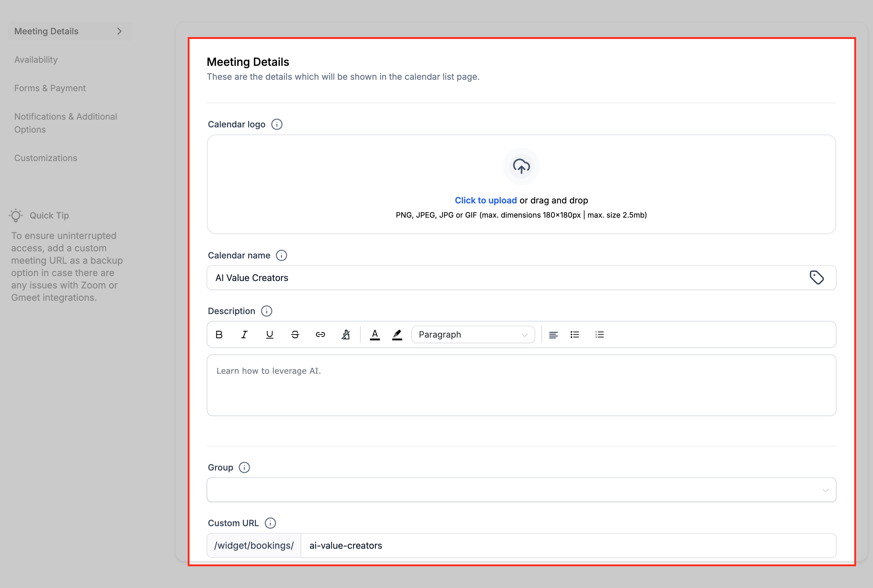873x588 pixels.
Task: Insert a bulleted list
Action: 574,334
